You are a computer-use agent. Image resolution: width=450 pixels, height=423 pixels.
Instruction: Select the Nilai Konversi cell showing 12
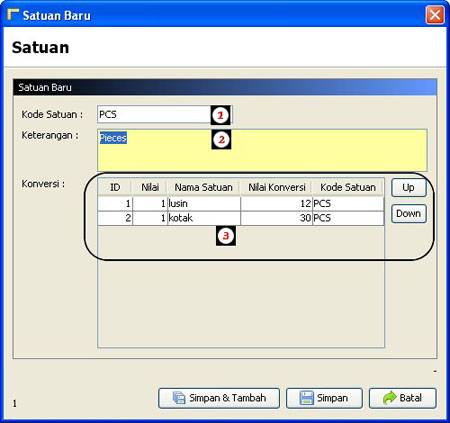(277, 204)
